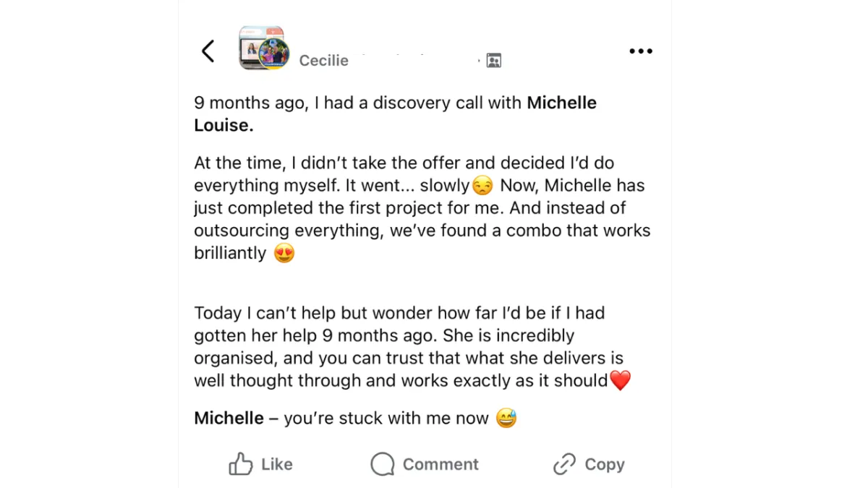Open the three-dot more options menu
The width and height of the screenshot is (868, 488).
pyautogui.click(x=640, y=51)
